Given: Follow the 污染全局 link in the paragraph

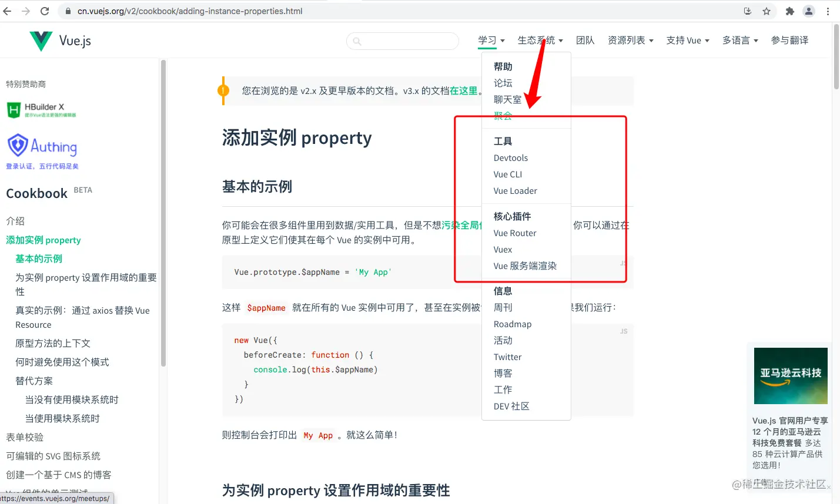Looking at the screenshot, I should point(461,226).
